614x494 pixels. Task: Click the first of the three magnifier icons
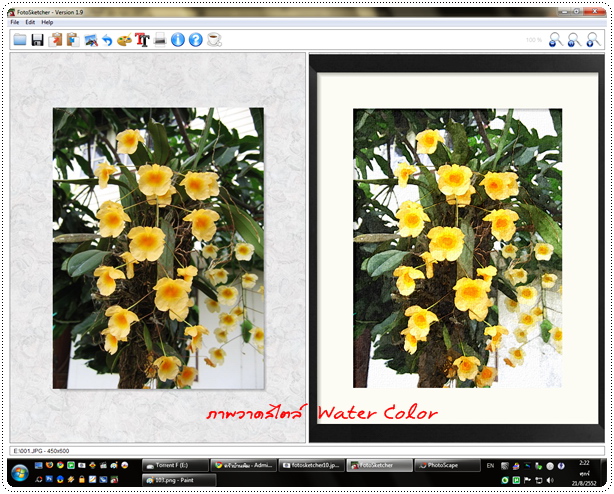tap(555, 40)
